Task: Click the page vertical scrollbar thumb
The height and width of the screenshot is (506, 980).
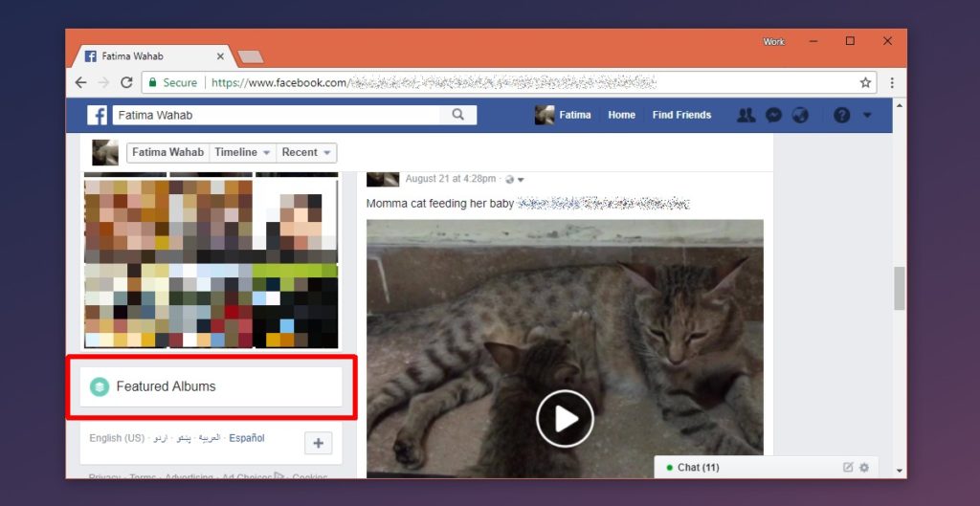Action: click(900, 288)
